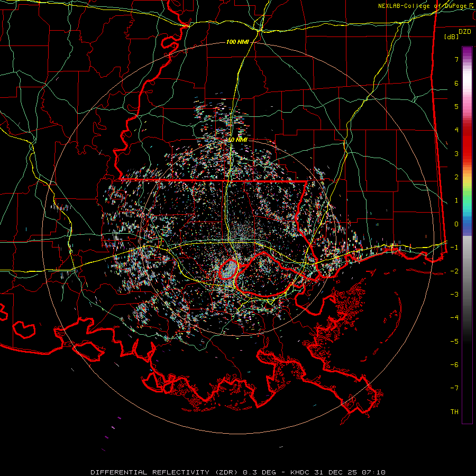The width and height of the screenshot is (476, 476).
Task: Click the positive 3 scale value
Action: (456, 153)
